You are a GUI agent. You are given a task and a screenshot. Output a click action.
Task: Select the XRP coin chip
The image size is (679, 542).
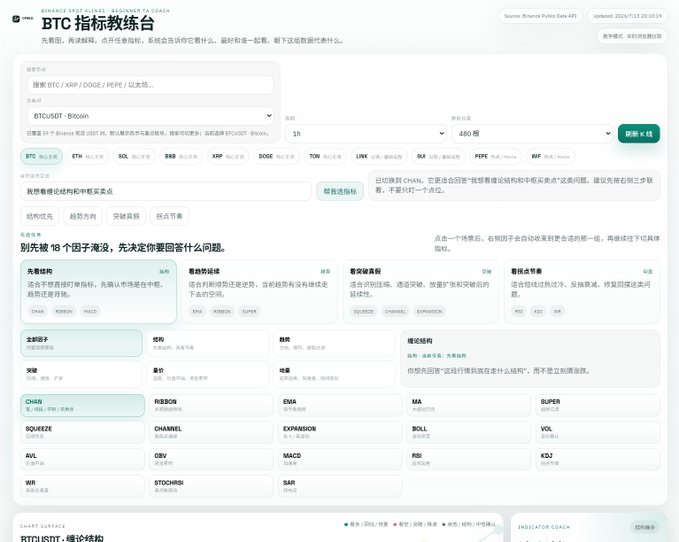228,156
